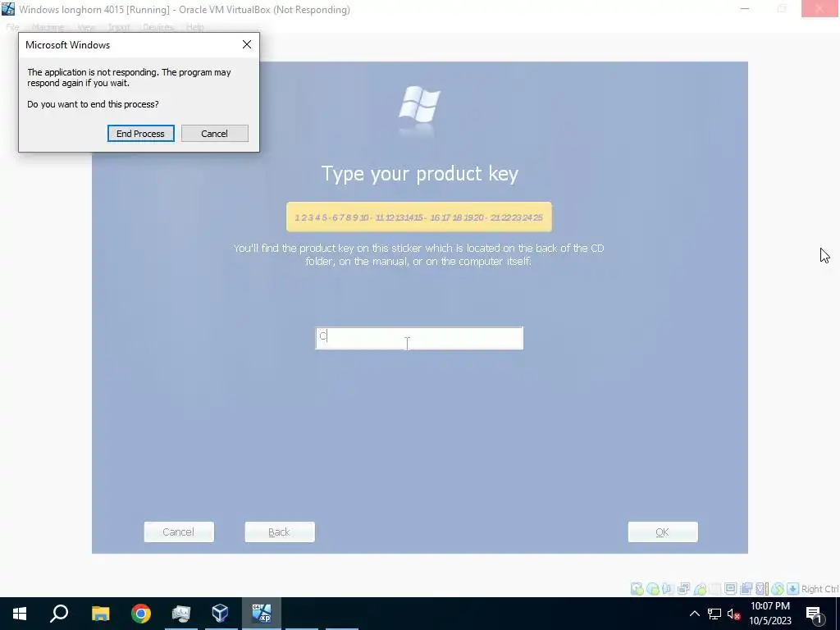Click the recording icon in VM status bar
The image size is (840, 630).
[746, 589]
